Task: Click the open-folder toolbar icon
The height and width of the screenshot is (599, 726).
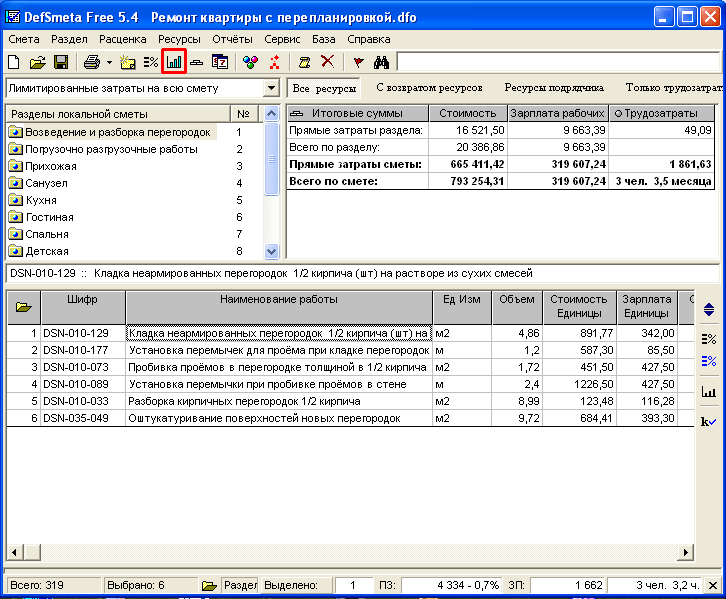Action: [38, 62]
